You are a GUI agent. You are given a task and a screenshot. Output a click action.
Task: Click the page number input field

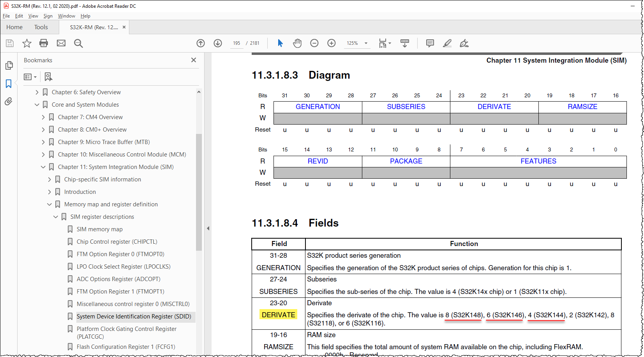tap(236, 43)
